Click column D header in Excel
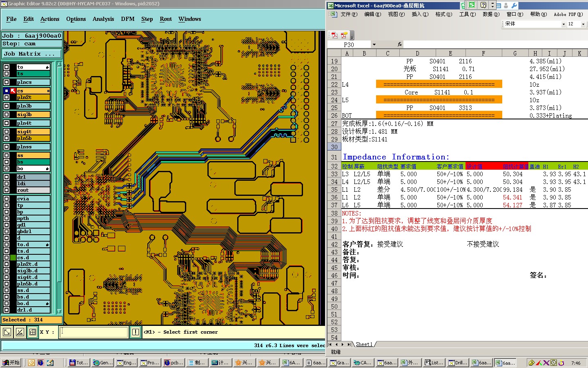This screenshot has height=368, width=588. 417,53
